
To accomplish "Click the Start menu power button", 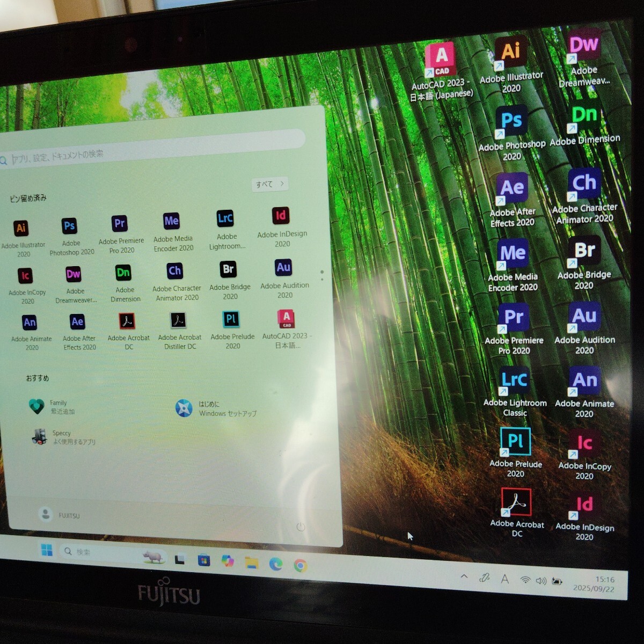I will (301, 527).
